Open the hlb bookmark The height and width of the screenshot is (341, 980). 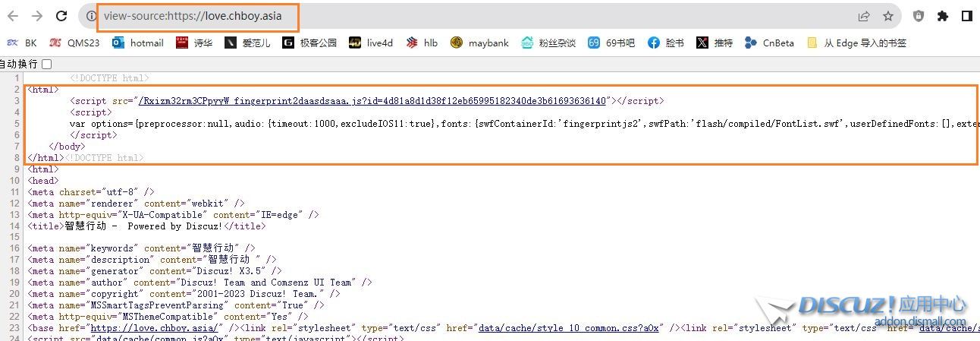pos(422,43)
